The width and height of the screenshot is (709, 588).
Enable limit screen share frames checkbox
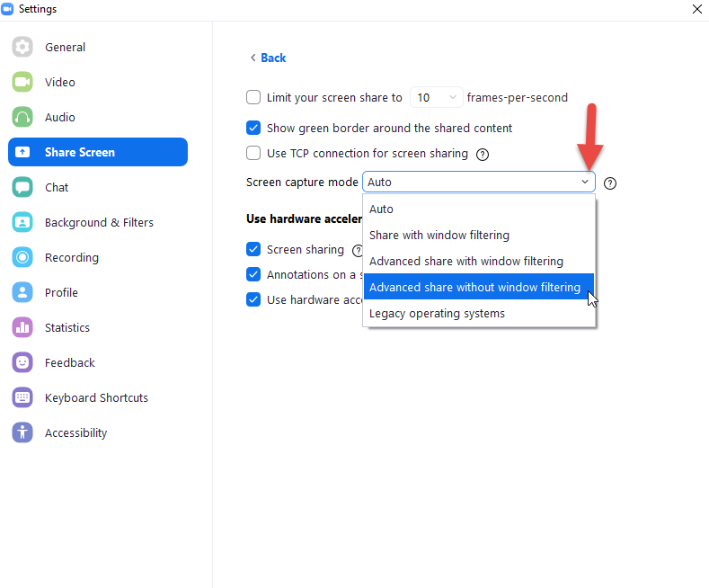tap(253, 97)
